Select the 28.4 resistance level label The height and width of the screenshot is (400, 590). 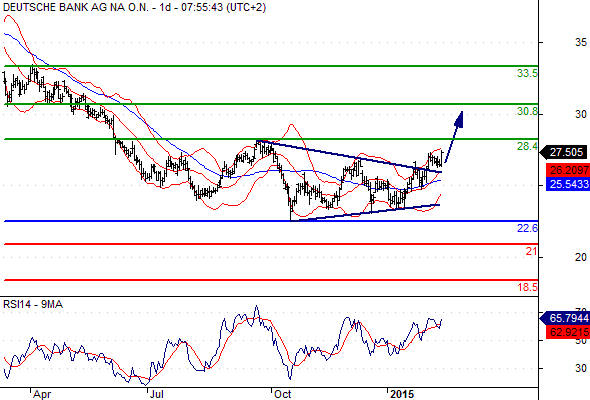click(527, 146)
